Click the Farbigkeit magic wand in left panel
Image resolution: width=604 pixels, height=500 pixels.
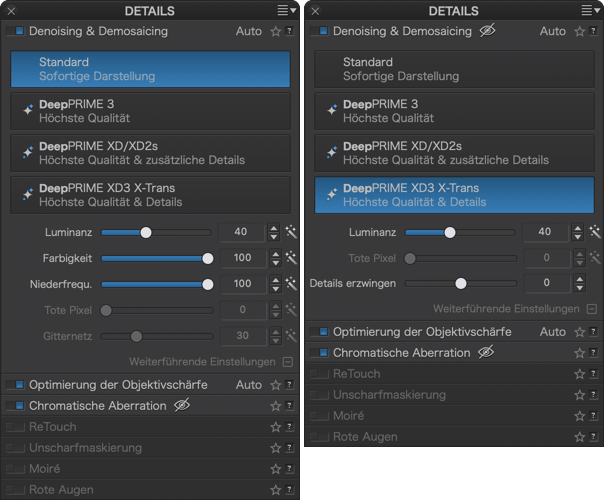pyautogui.click(x=291, y=258)
